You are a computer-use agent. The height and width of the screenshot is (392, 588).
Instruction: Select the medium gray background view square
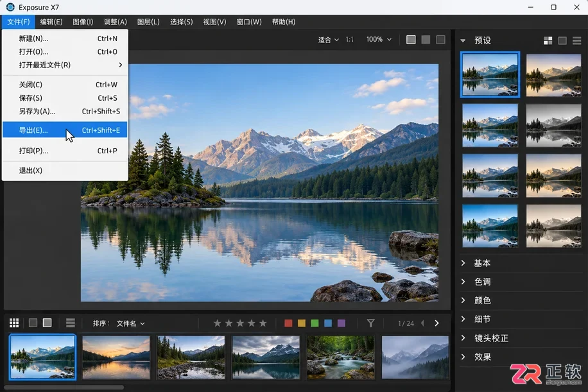coord(426,39)
